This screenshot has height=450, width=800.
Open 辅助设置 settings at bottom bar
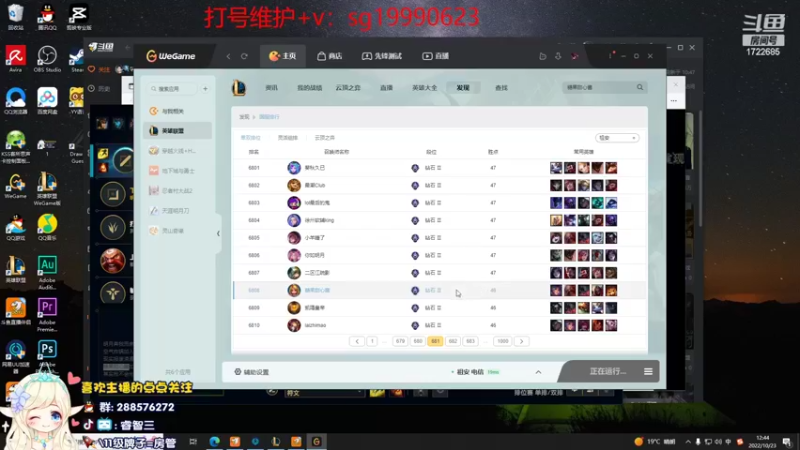[x=252, y=372]
